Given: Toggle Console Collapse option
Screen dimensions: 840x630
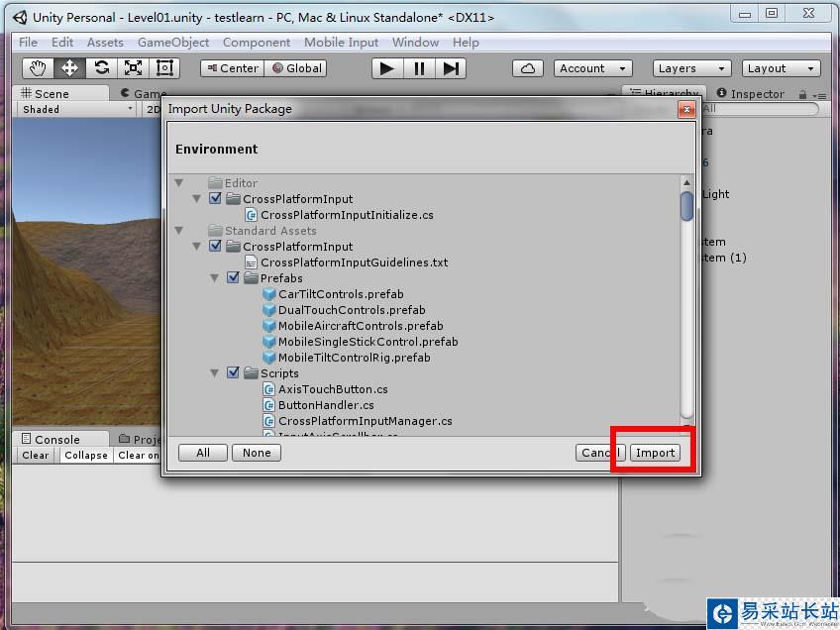Looking at the screenshot, I should pyautogui.click(x=86, y=456).
